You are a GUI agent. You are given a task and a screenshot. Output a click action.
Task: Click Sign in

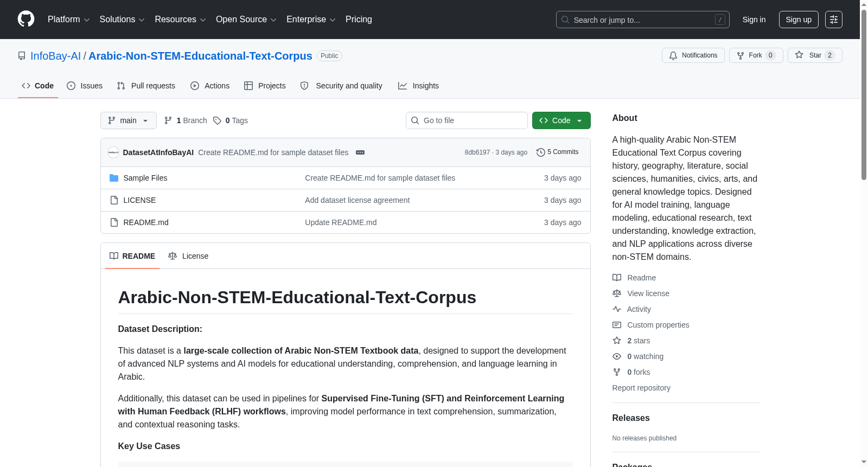[x=754, y=20]
